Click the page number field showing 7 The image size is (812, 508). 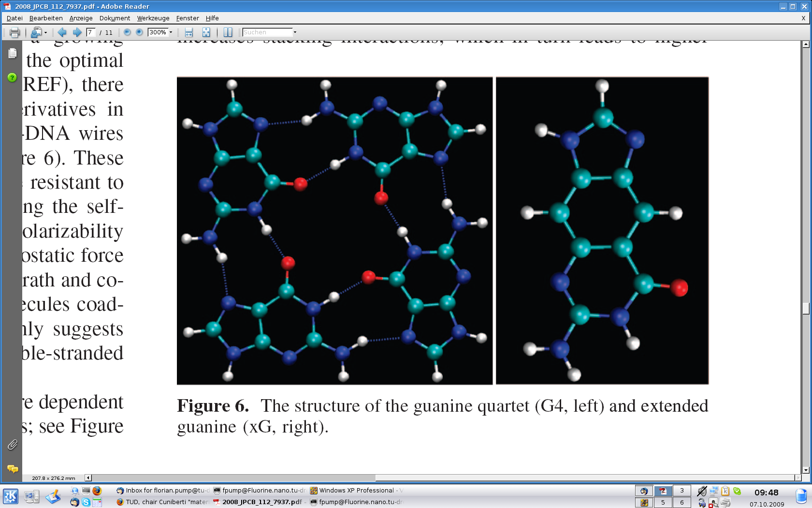(91, 32)
